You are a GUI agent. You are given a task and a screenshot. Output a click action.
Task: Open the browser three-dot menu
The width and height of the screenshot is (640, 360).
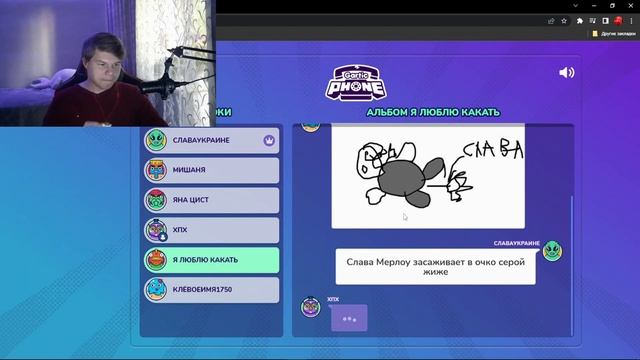tap(631, 21)
